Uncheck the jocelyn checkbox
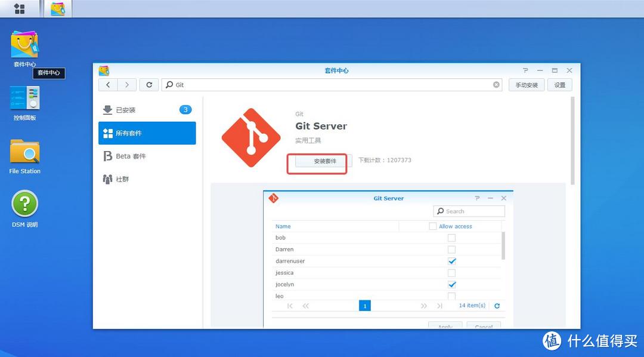Screen dimensions: 644x357 coord(452,285)
